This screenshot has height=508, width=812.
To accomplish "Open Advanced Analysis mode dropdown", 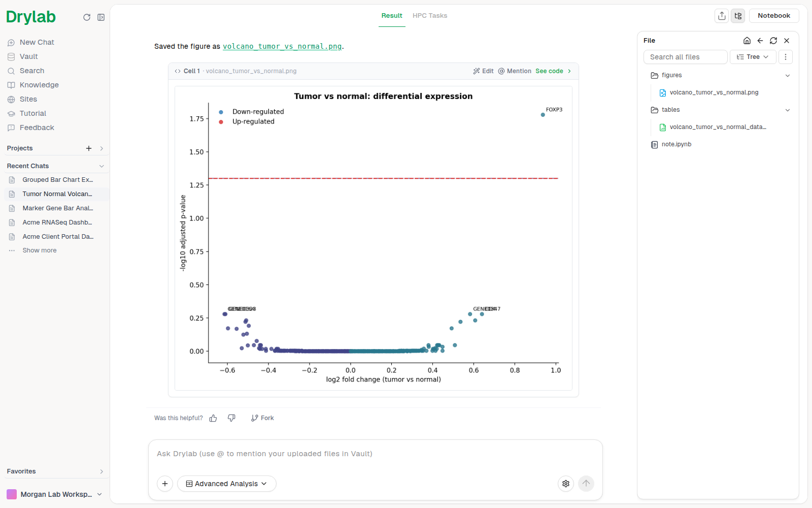I will tap(226, 484).
